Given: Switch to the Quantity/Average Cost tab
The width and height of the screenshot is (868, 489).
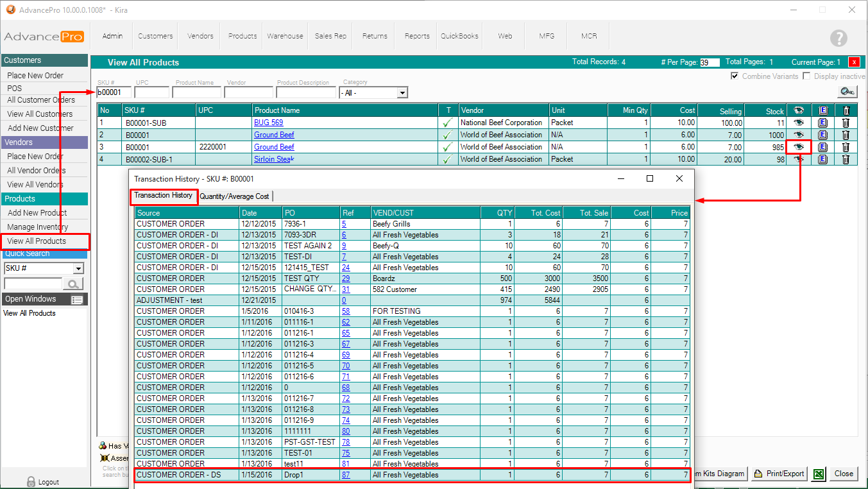Looking at the screenshot, I should click(235, 196).
